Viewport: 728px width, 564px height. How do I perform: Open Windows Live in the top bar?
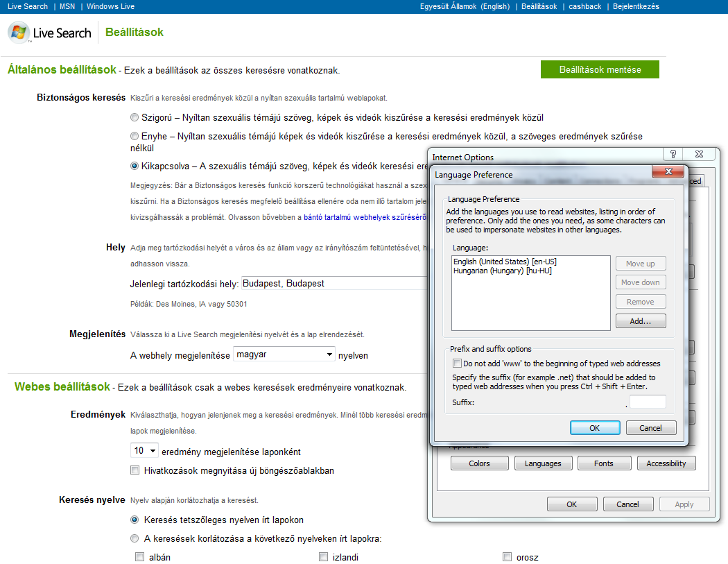pyautogui.click(x=110, y=6)
